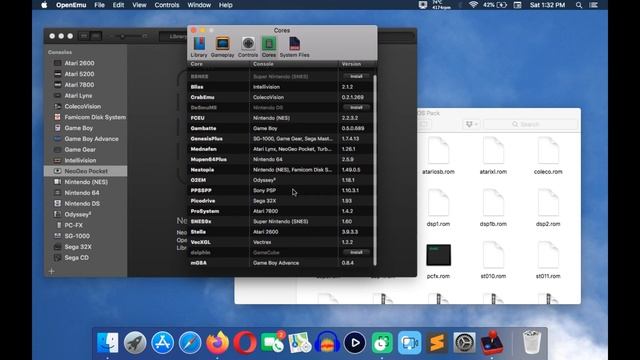Add a collection with plus button
The image size is (640, 360).
point(51,271)
